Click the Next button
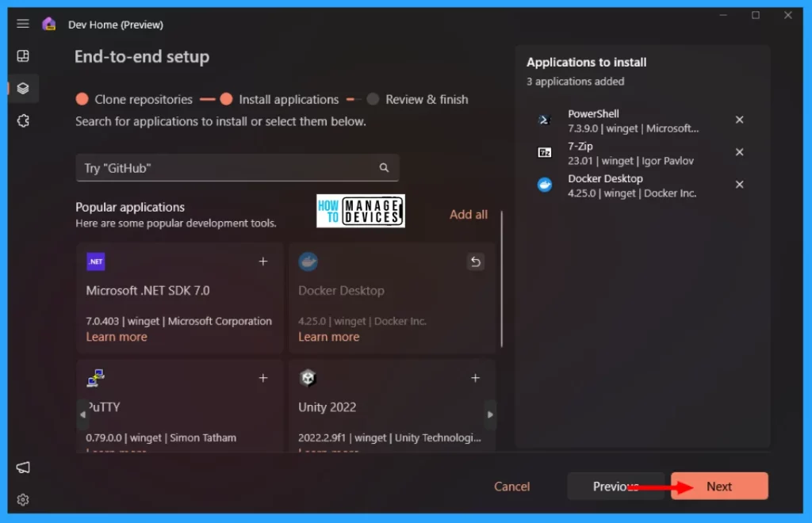 pyautogui.click(x=719, y=487)
